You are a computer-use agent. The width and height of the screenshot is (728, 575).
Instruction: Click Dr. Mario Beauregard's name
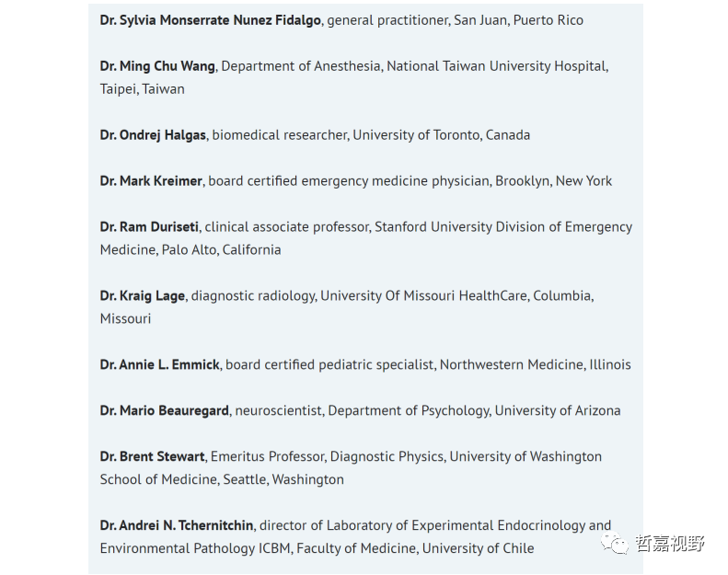tap(164, 411)
